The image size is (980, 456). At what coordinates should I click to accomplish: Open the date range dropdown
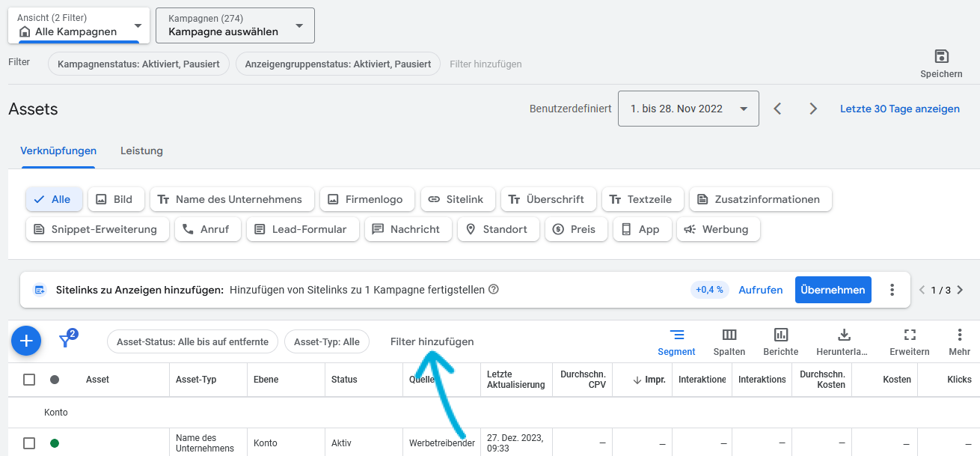(688, 109)
